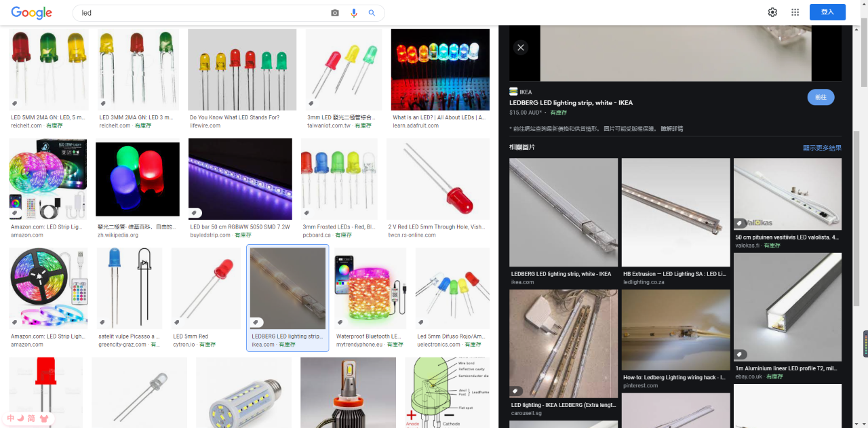
Task: Select the Wikipedia RGB LEDs thumbnail
Action: click(x=138, y=180)
